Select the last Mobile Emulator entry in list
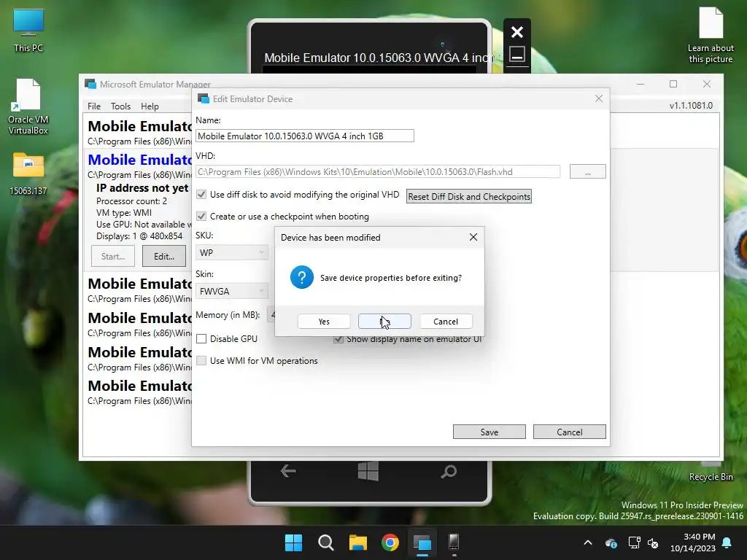747x560 pixels. (139, 392)
